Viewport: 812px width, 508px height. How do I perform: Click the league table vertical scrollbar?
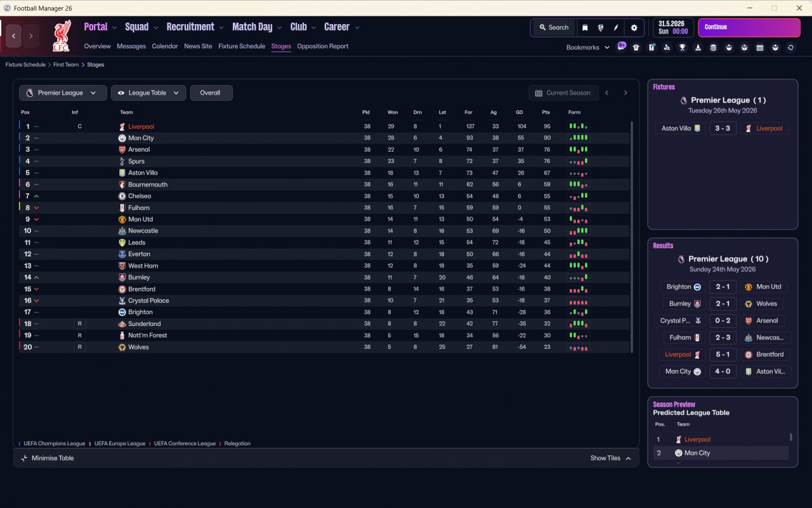(x=632, y=237)
